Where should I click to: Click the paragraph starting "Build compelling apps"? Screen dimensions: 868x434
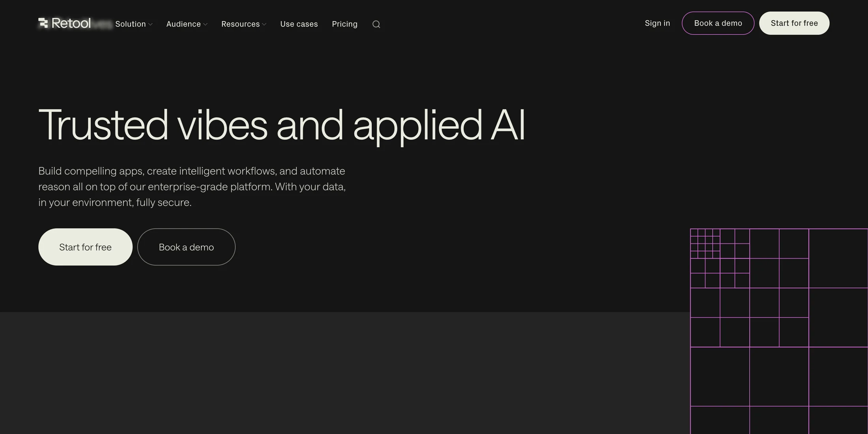click(x=192, y=186)
